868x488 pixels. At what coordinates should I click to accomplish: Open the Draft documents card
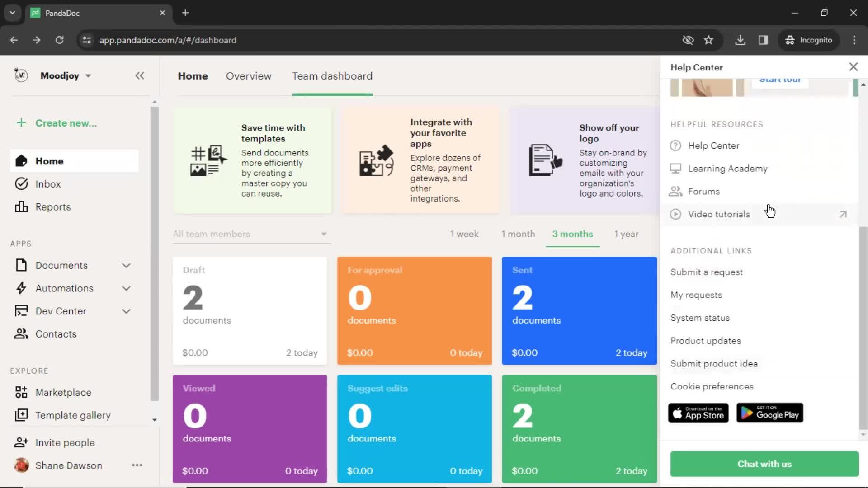250,310
